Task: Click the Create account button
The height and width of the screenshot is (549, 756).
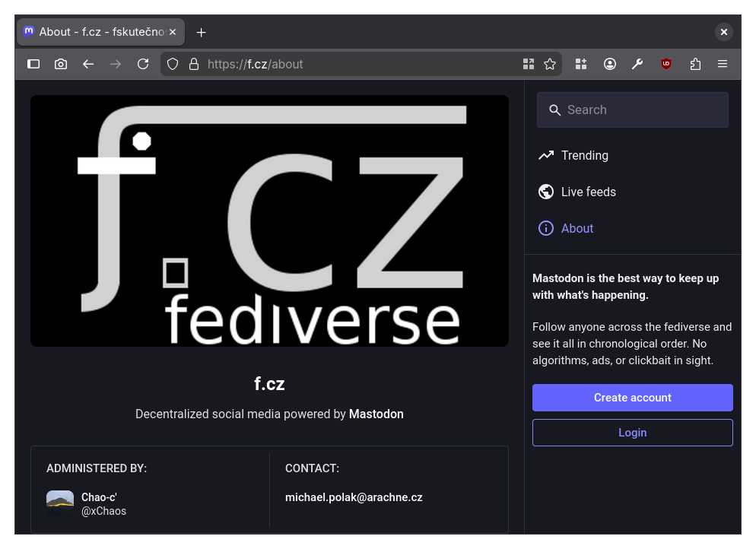Action: [633, 398]
